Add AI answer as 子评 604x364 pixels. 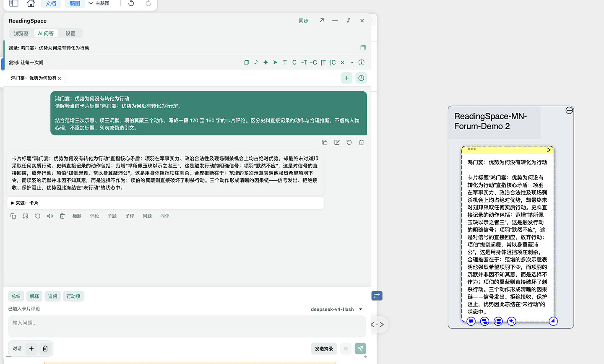[130, 216]
